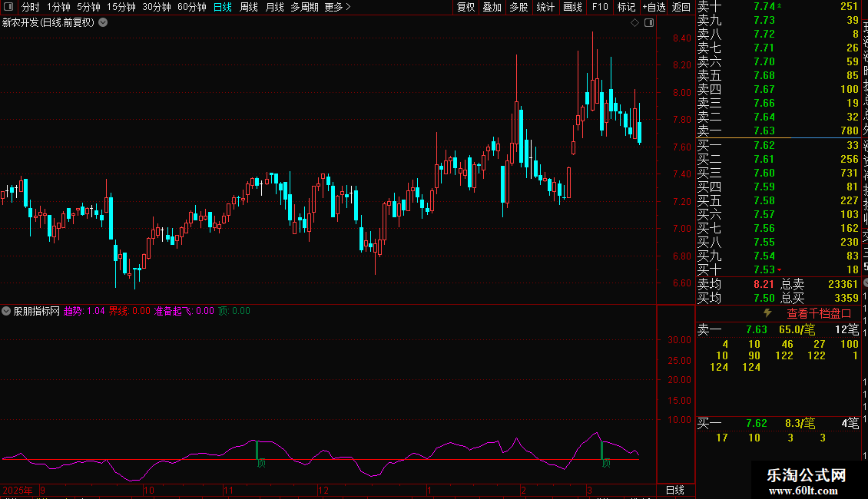Click the 卖均 value 8.21
The image size is (868, 499).
click(x=764, y=284)
